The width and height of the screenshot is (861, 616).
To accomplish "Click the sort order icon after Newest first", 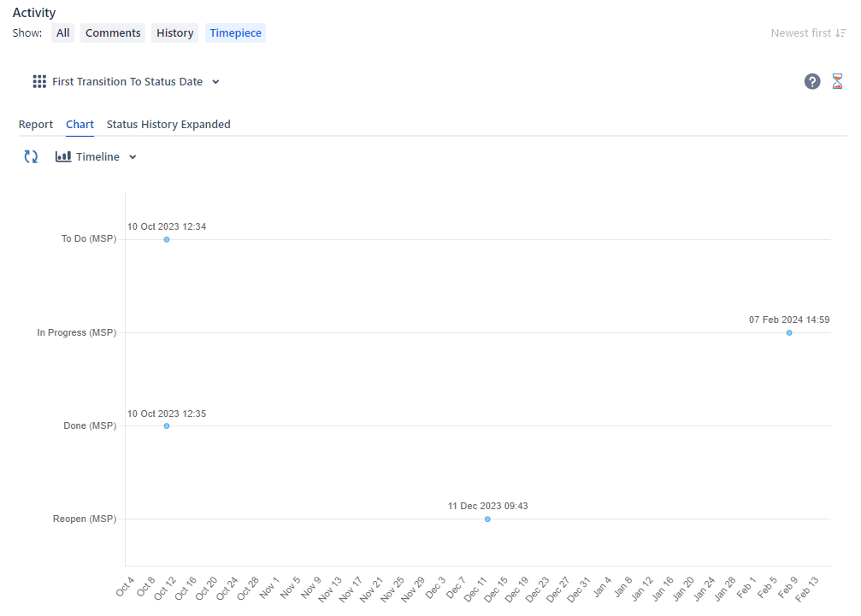I will click(841, 32).
